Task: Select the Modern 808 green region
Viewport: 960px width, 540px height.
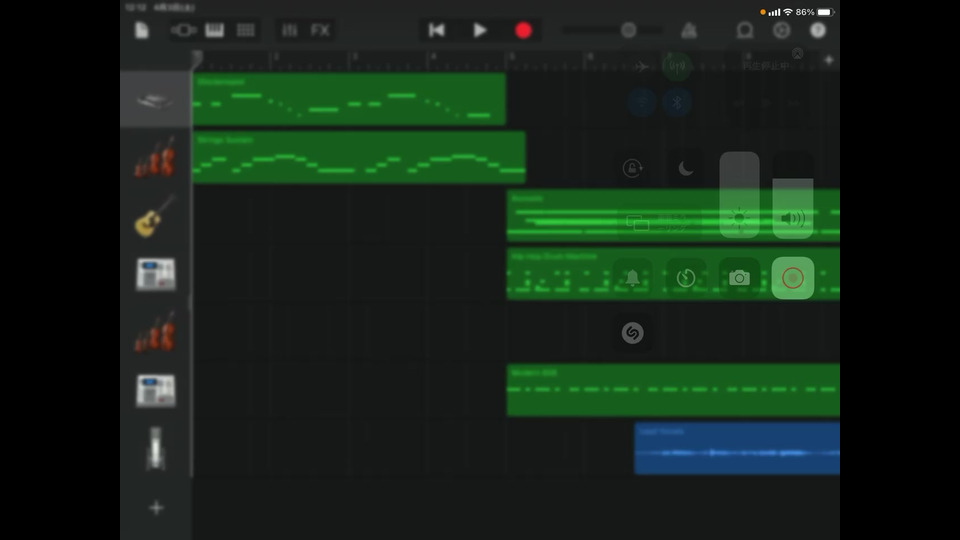Action: coord(673,390)
